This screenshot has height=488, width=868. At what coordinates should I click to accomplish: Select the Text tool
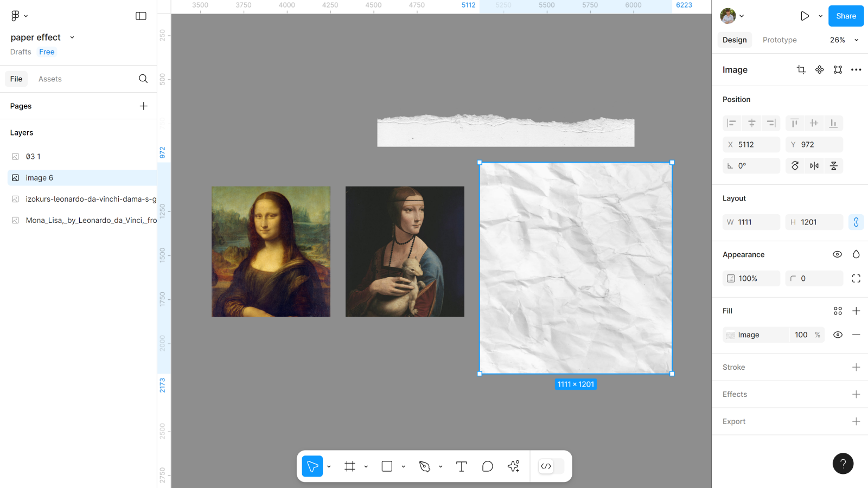pyautogui.click(x=461, y=466)
